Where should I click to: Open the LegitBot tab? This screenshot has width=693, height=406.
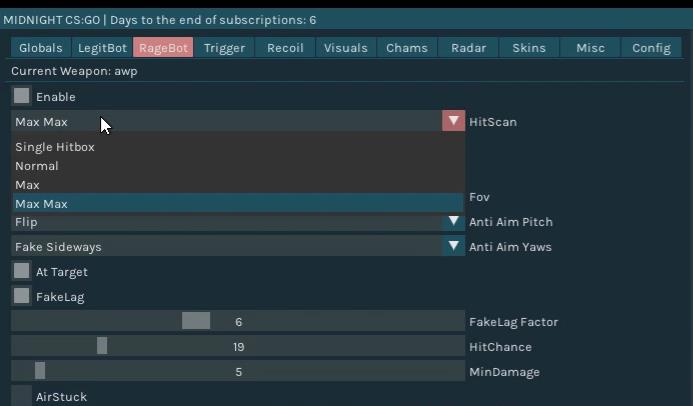click(103, 48)
